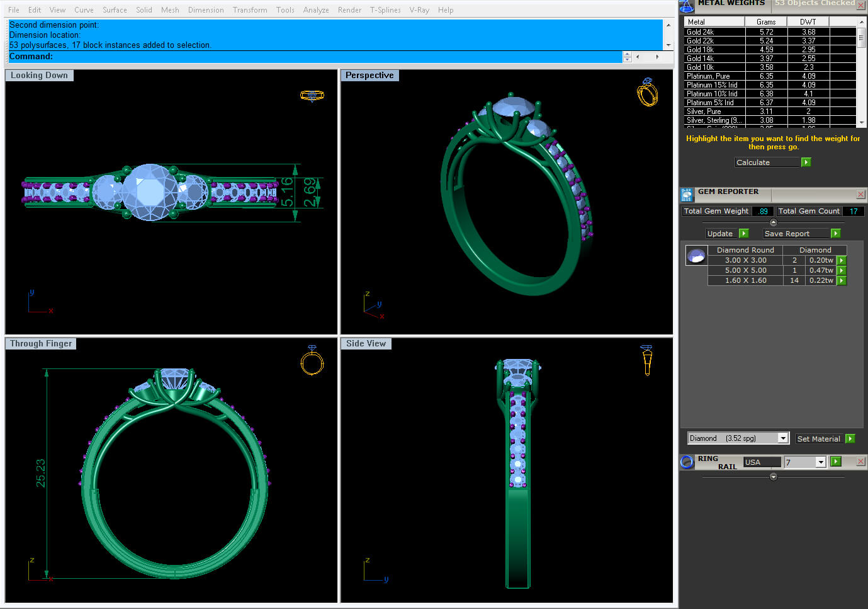The height and width of the screenshot is (609, 868).
Task: Open the ring size 7 dropdown
Action: (820, 462)
